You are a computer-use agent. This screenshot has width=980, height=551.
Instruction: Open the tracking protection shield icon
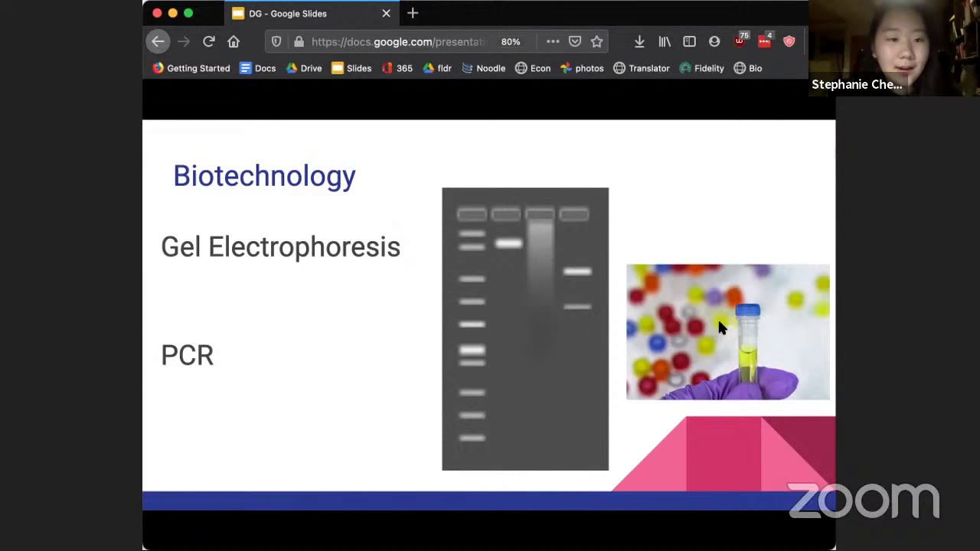tap(276, 41)
